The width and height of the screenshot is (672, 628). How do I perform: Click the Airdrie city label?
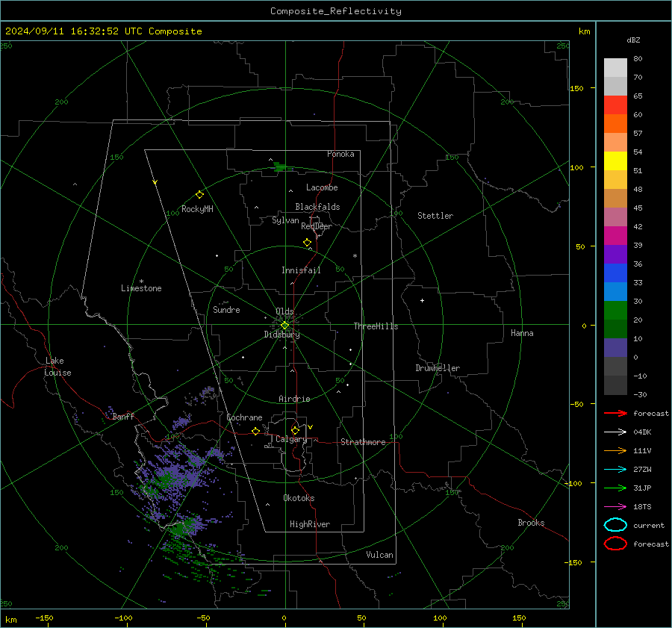pyautogui.click(x=294, y=399)
